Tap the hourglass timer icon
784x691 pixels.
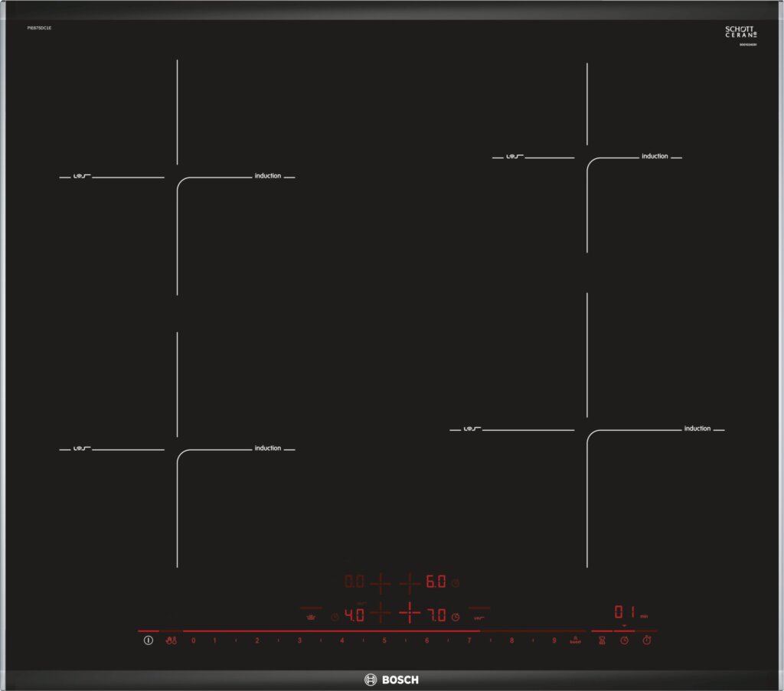(603, 640)
